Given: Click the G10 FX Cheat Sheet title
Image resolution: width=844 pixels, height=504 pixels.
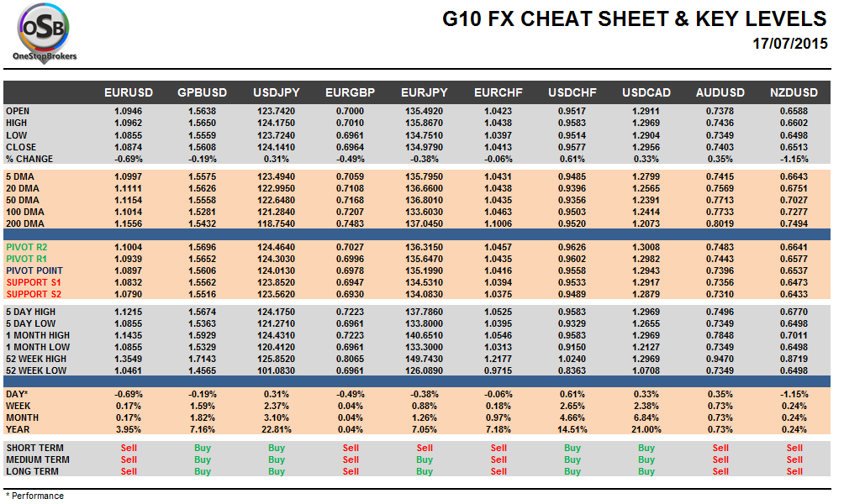Looking at the screenshot, I should click(x=634, y=19).
